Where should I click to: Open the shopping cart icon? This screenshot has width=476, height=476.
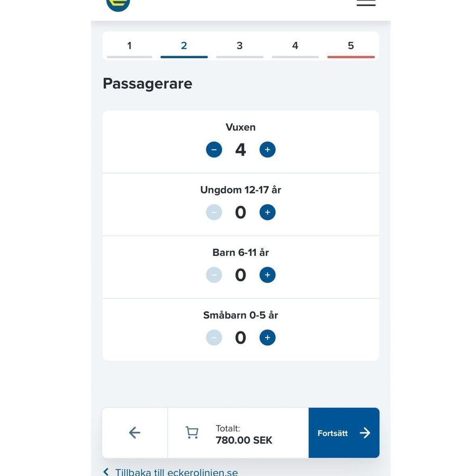(x=191, y=433)
